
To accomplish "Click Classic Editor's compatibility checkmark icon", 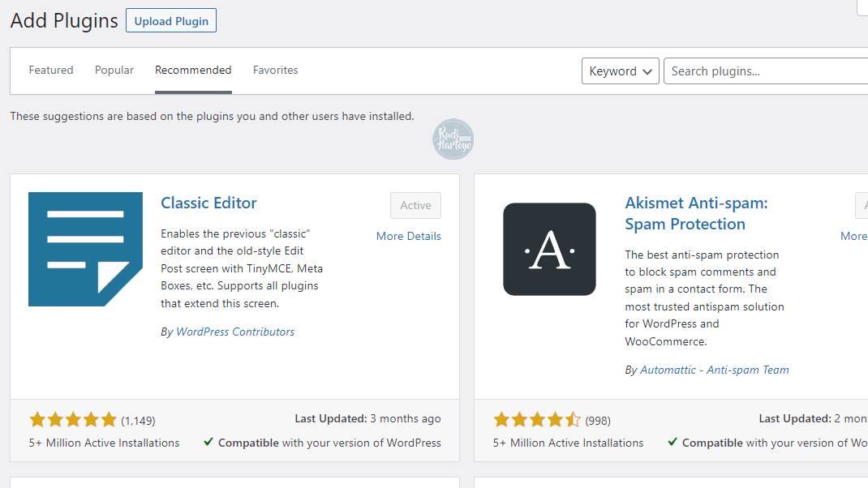I will point(208,442).
